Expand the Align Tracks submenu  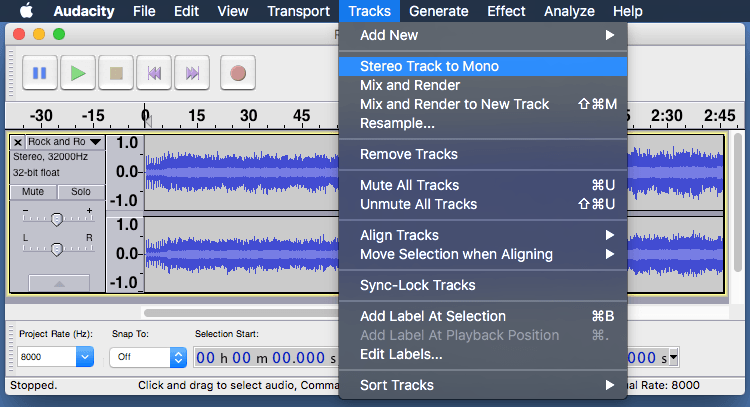tap(483, 235)
